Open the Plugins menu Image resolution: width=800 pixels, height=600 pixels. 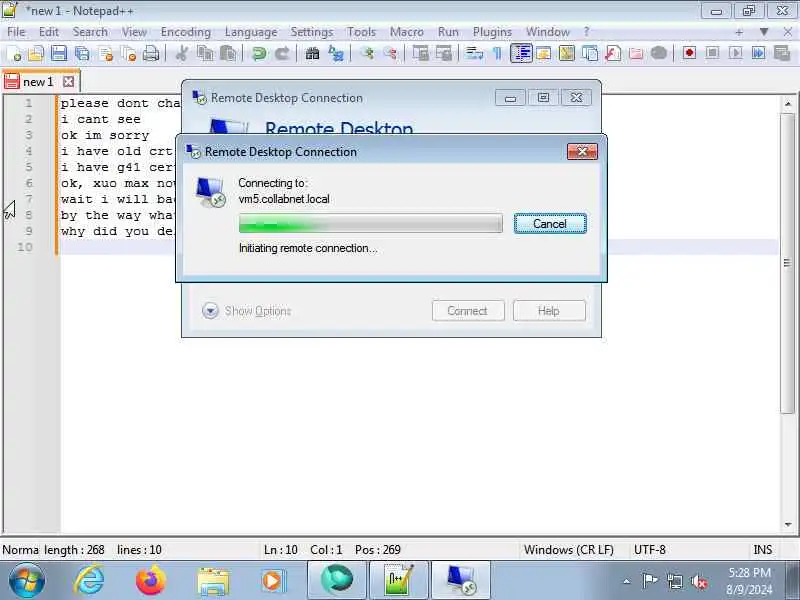click(x=492, y=32)
